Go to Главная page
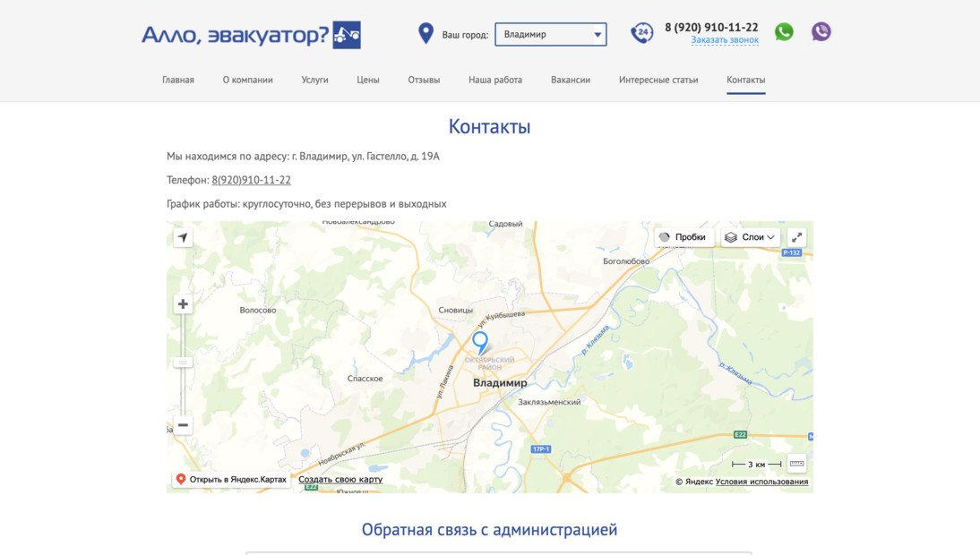This screenshot has height=555, width=980. pyautogui.click(x=178, y=80)
